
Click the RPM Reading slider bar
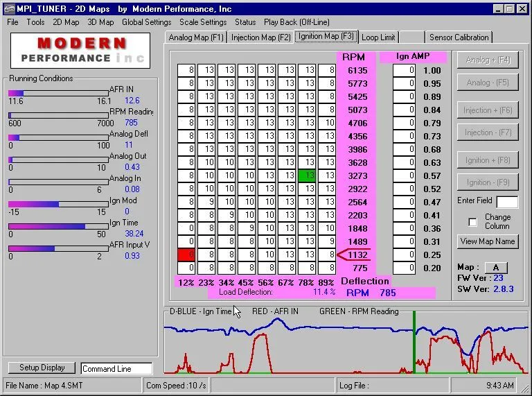pos(58,115)
